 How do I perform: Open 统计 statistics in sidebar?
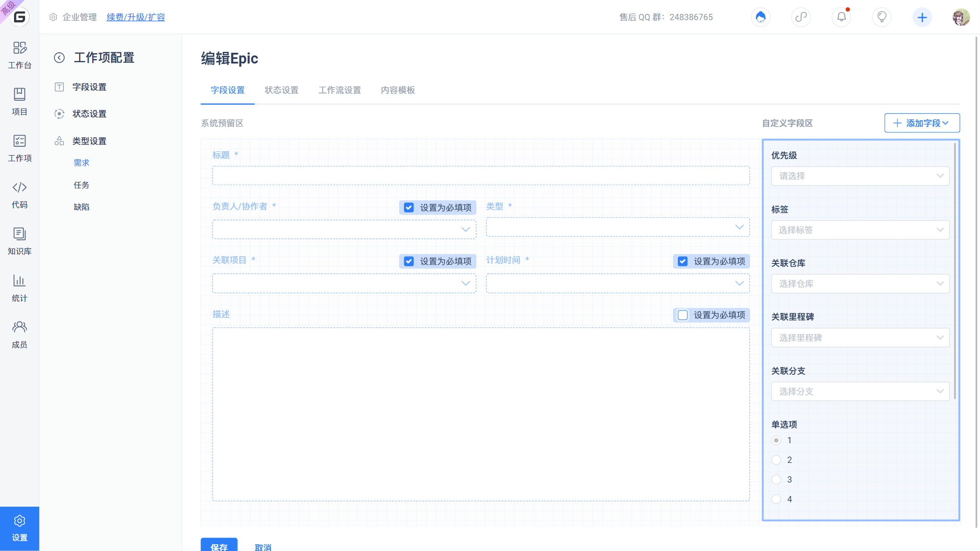pos(19,288)
